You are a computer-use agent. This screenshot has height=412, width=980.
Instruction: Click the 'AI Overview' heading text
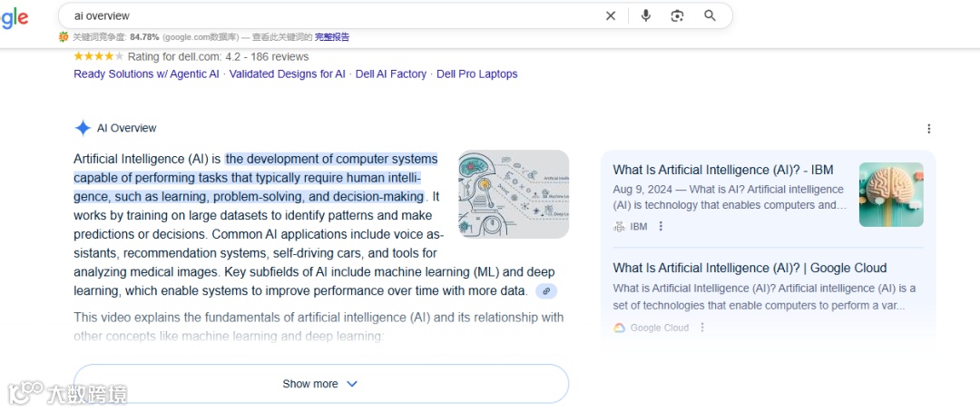point(126,128)
